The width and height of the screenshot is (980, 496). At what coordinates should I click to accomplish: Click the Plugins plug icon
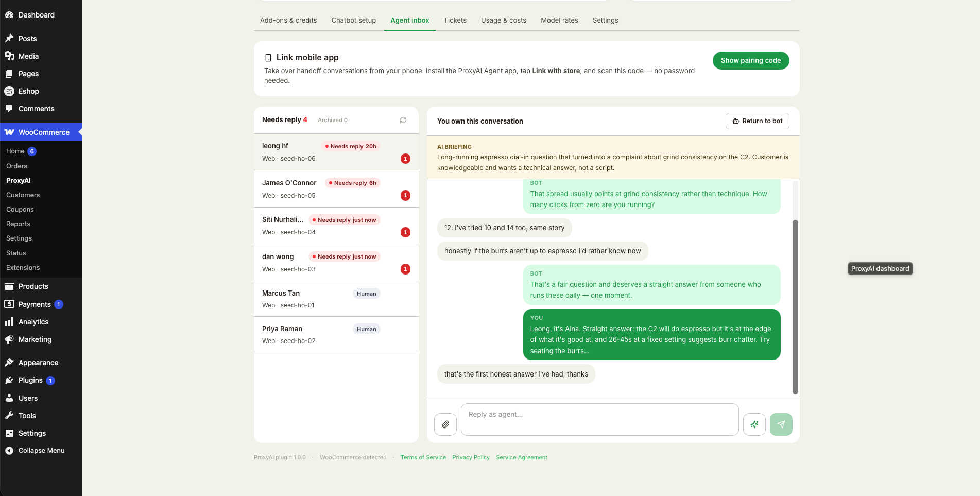(9, 380)
